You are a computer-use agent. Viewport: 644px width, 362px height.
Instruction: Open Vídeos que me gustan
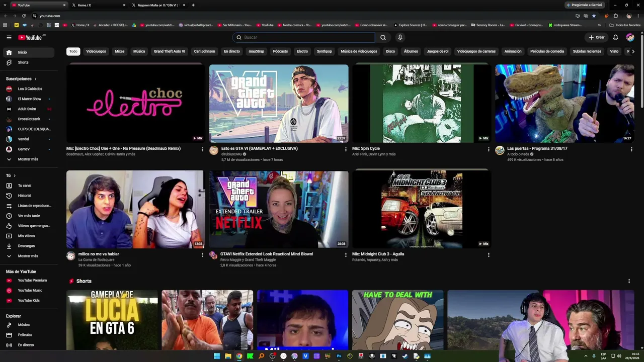point(29,226)
